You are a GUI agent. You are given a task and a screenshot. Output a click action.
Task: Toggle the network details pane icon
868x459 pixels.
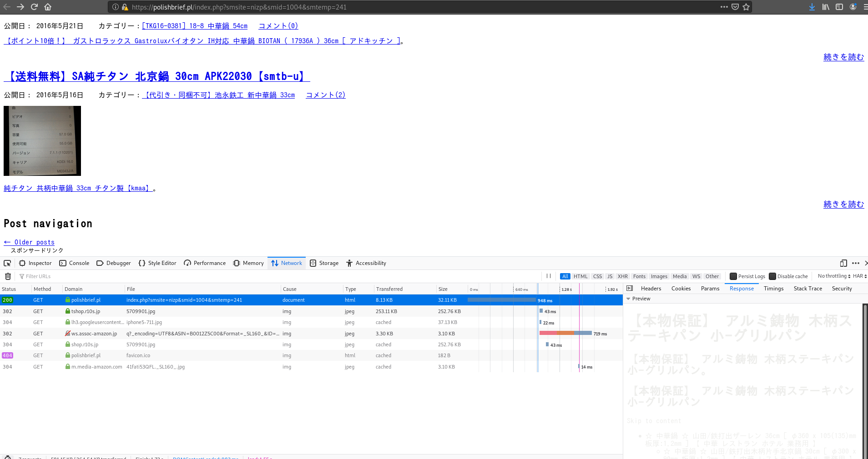(x=630, y=289)
